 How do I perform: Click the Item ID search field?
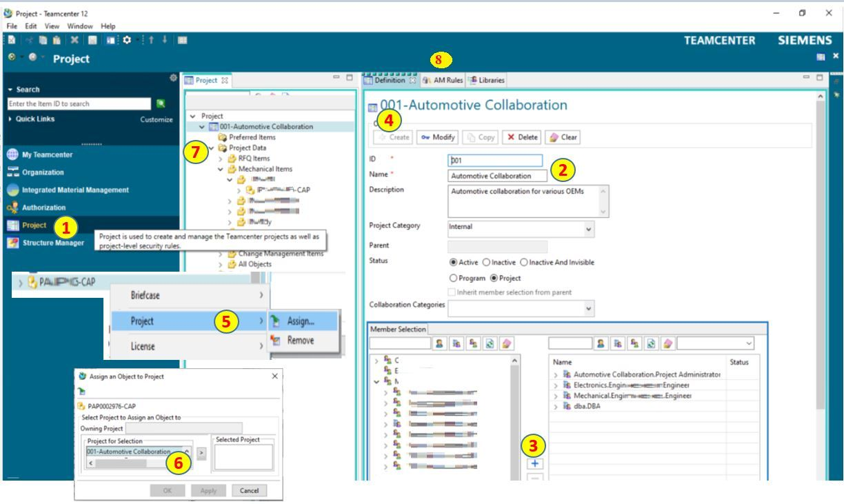click(79, 103)
